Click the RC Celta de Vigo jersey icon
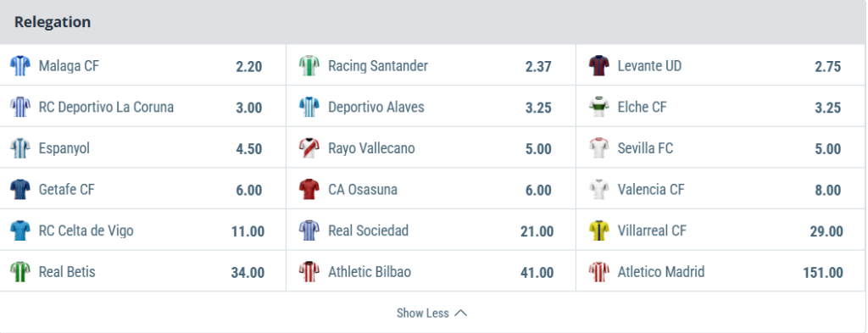The image size is (868, 333). coord(20,230)
